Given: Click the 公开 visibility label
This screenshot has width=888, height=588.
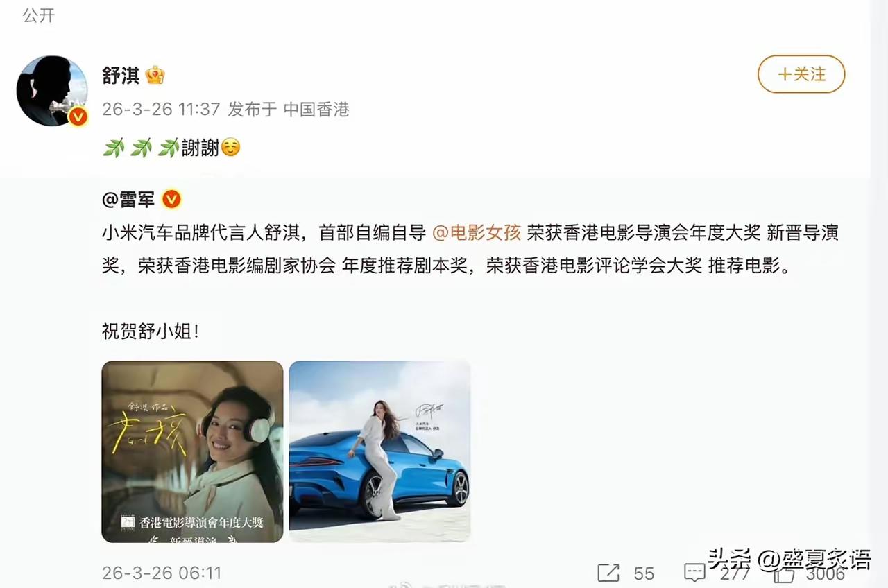Looking at the screenshot, I should coord(38,15).
